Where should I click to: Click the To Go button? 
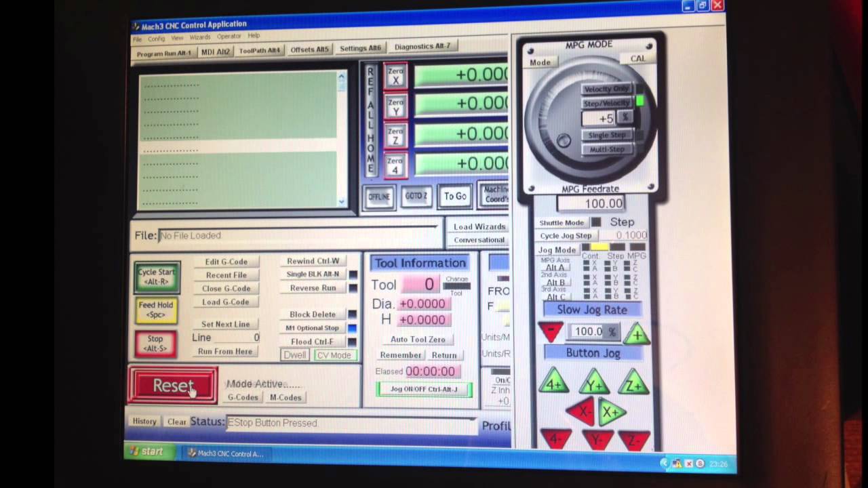(455, 196)
